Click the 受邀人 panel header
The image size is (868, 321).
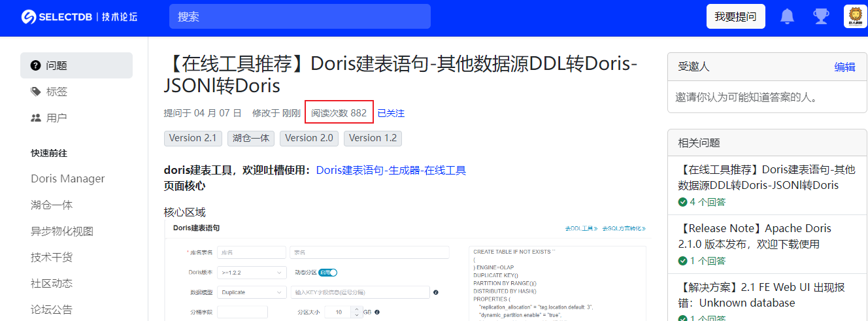click(x=767, y=67)
